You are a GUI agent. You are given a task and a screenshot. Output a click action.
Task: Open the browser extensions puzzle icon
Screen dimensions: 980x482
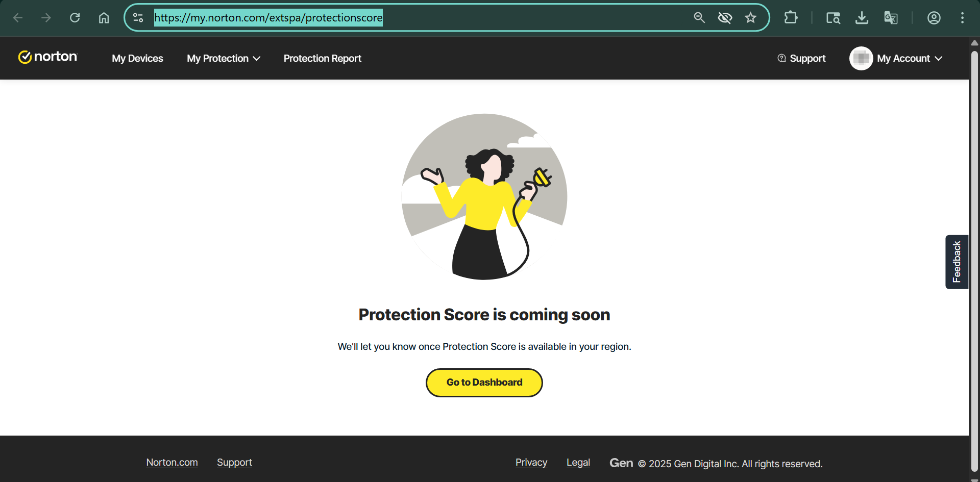point(791,18)
